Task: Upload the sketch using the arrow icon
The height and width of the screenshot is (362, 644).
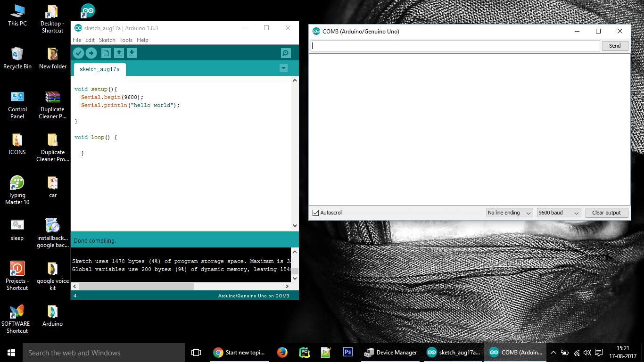Action: tap(91, 53)
